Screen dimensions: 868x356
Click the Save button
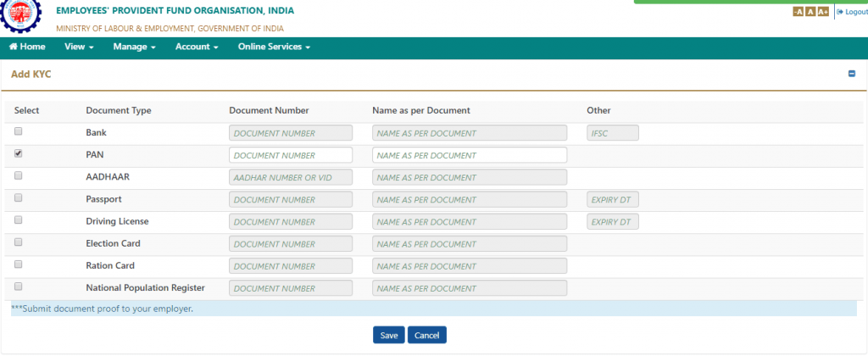(388, 335)
